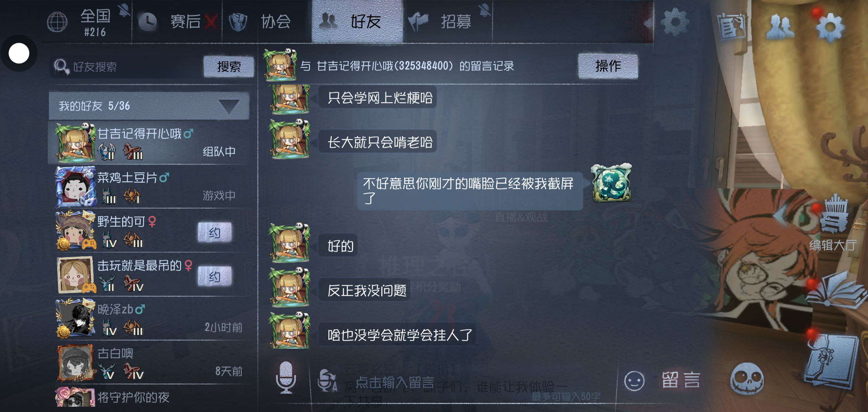Invite 野生的可 with 约 button

pyautogui.click(x=215, y=232)
